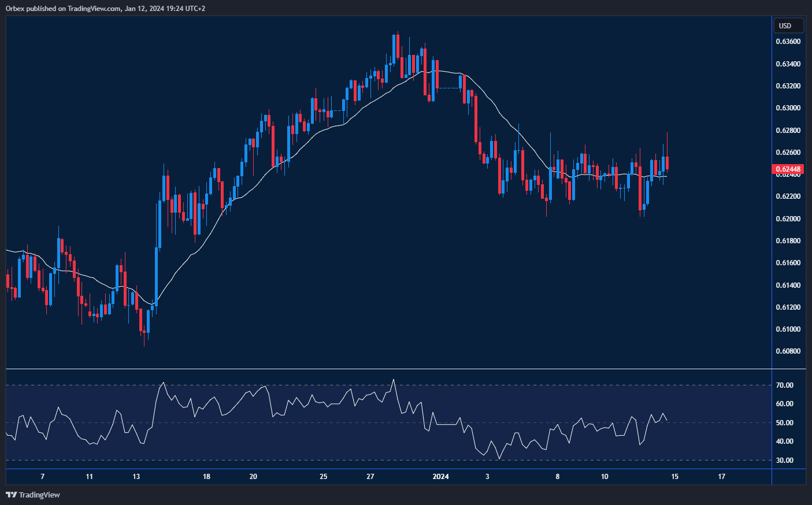812x505 pixels.
Task: Click the TradingView wordmark in the footer
Action: (x=38, y=495)
